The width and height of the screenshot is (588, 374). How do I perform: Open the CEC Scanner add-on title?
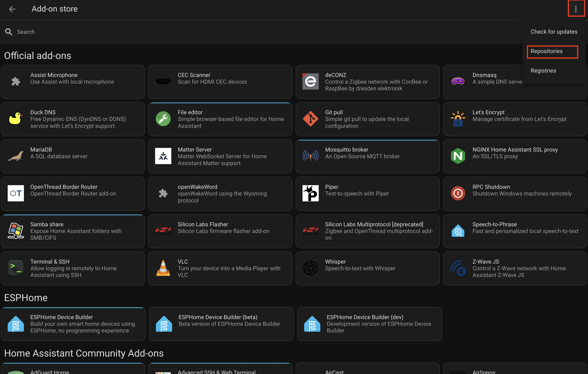[x=194, y=75]
